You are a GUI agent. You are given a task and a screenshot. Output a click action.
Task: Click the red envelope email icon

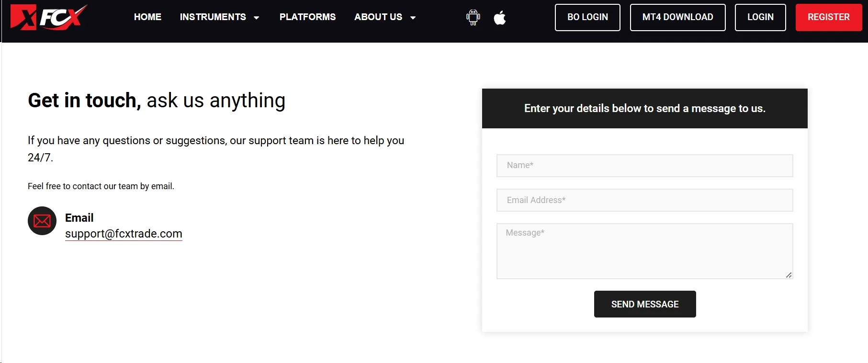click(x=42, y=221)
